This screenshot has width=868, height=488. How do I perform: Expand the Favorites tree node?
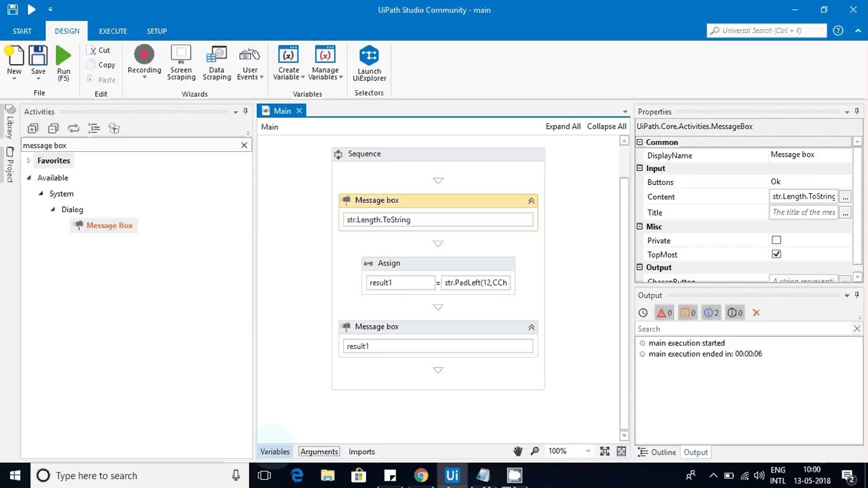[x=28, y=161]
